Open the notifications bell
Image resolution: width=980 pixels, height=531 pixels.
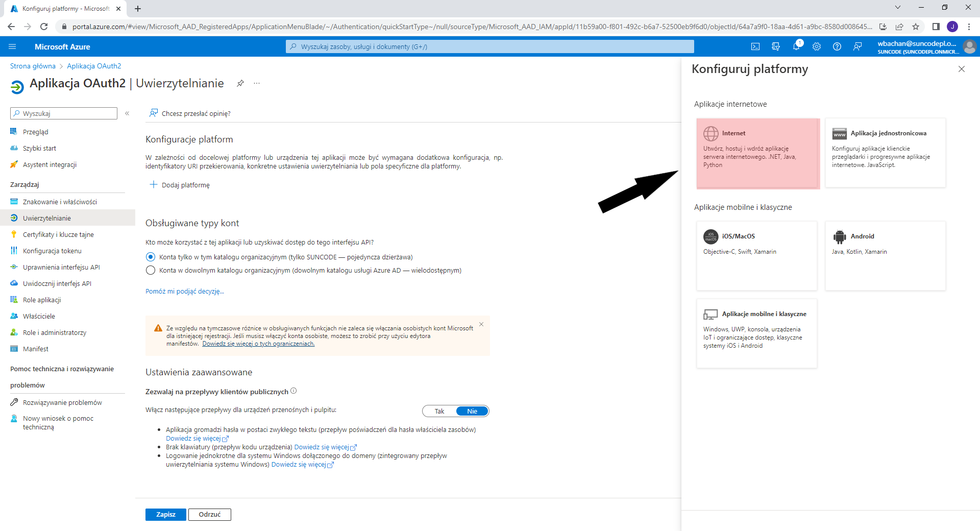click(x=796, y=46)
